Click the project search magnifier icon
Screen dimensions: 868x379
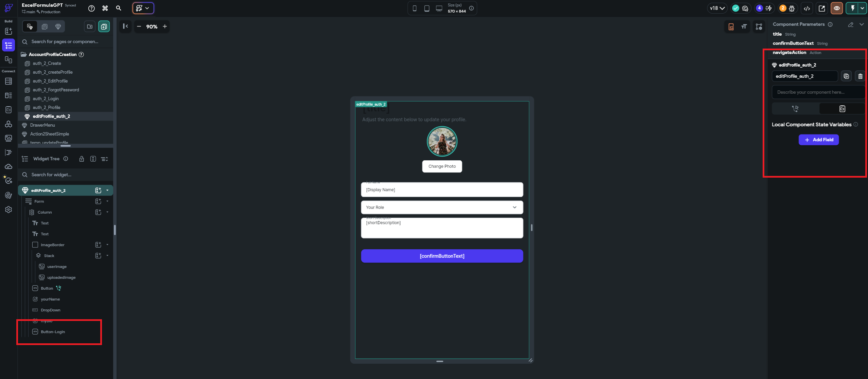[119, 8]
